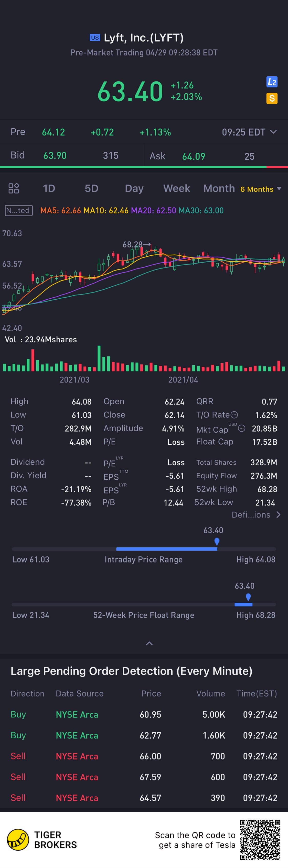Tap the QR code image

[x=260, y=840]
